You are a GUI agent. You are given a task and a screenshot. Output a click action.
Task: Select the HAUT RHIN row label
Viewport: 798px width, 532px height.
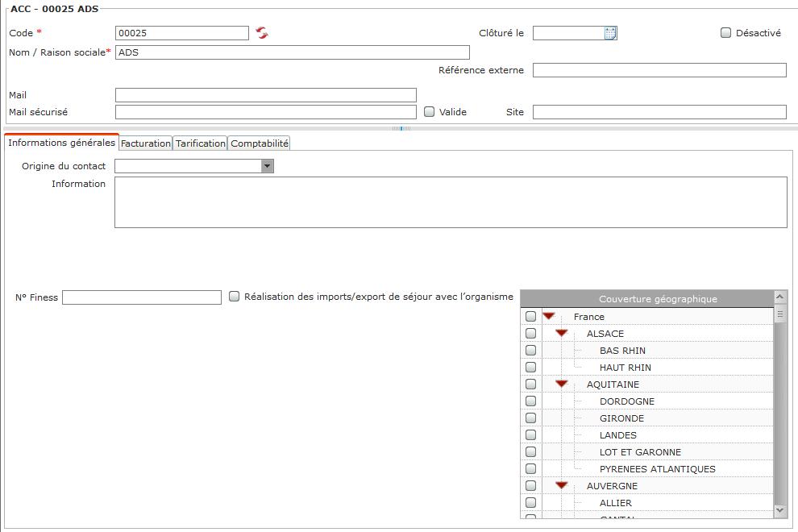[625, 368]
